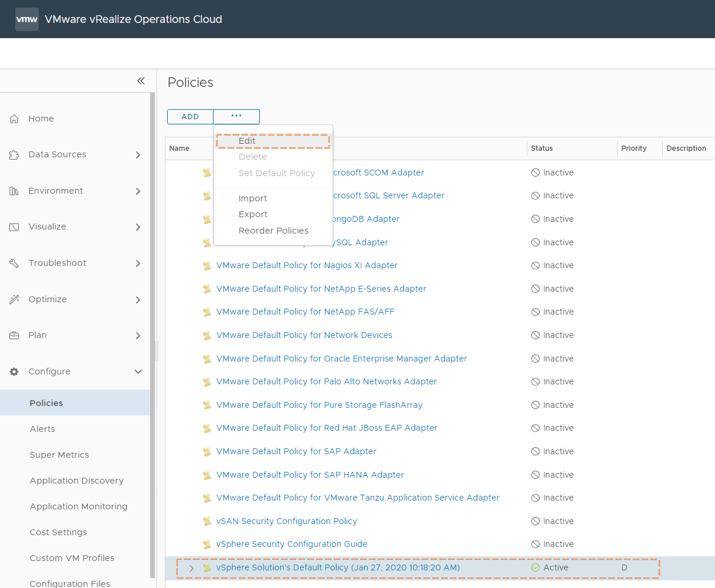The width and height of the screenshot is (715, 588).
Task: Click policy icon beside vSphere Security Configuration Guide
Action: tap(207, 545)
